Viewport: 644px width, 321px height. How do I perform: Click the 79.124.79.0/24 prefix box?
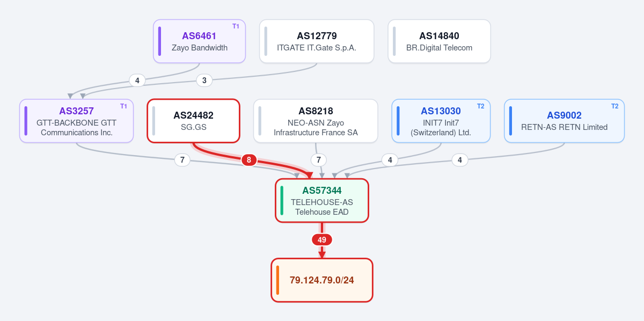[x=322, y=280]
